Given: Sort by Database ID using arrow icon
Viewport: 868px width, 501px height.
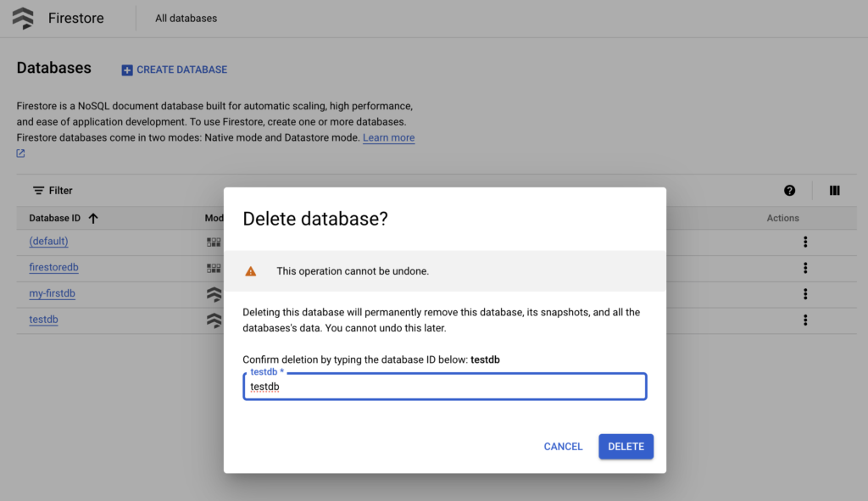Looking at the screenshot, I should [x=93, y=218].
